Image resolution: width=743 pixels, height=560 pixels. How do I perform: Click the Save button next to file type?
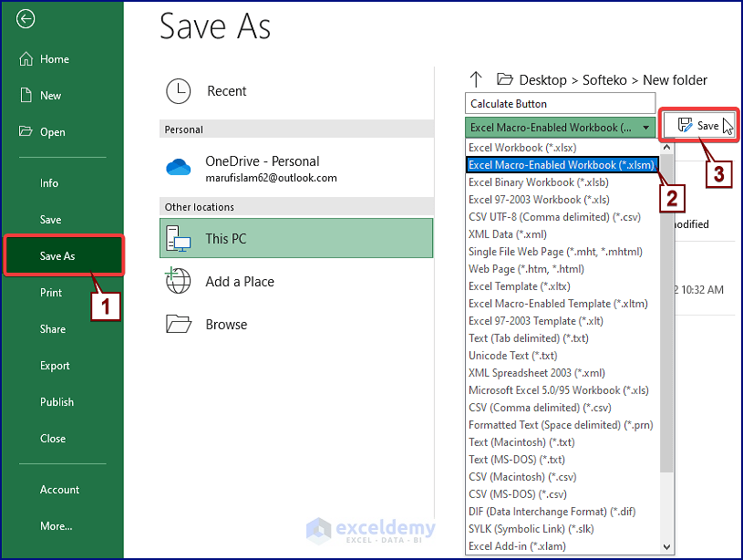(x=698, y=125)
